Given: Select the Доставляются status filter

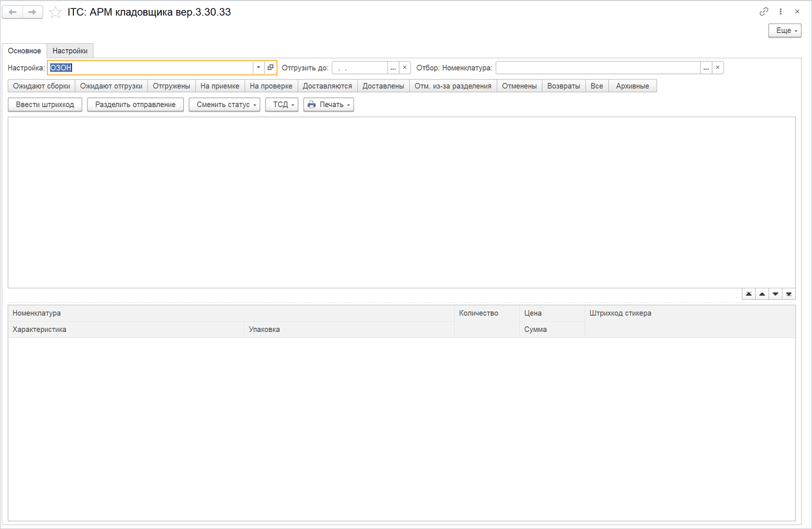Looking at the screenshot, I should point(327,86).
